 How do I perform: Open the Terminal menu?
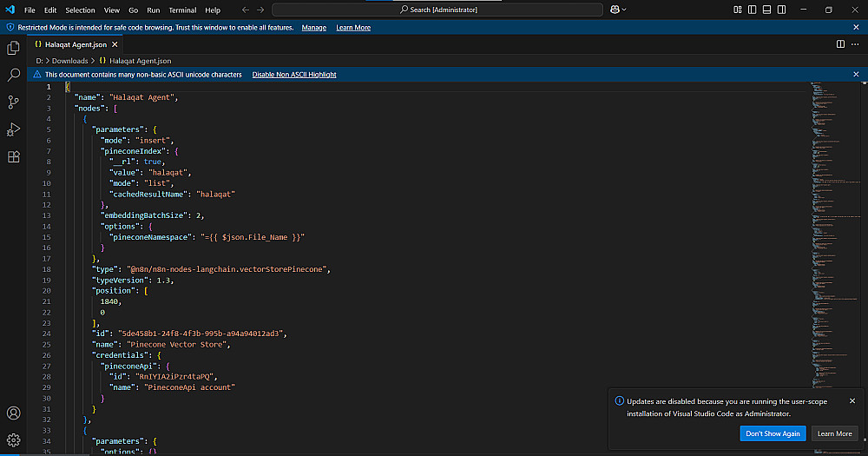click(182, 10)
